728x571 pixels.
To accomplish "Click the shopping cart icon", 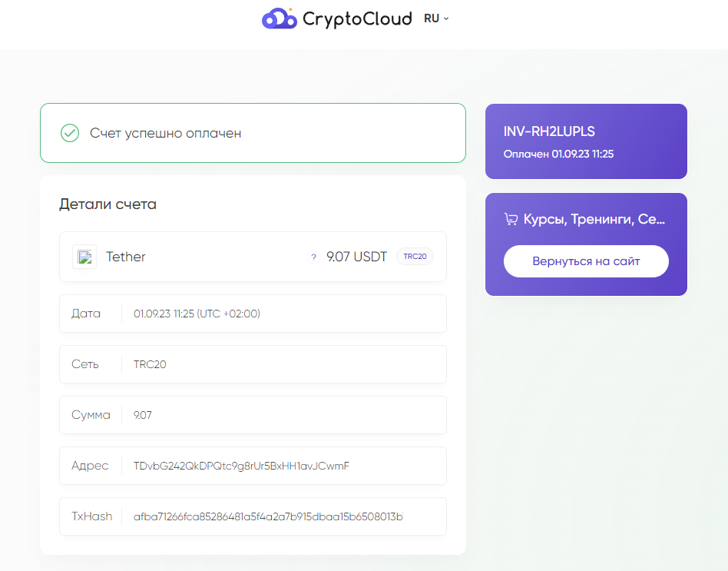I will (511, 219).
